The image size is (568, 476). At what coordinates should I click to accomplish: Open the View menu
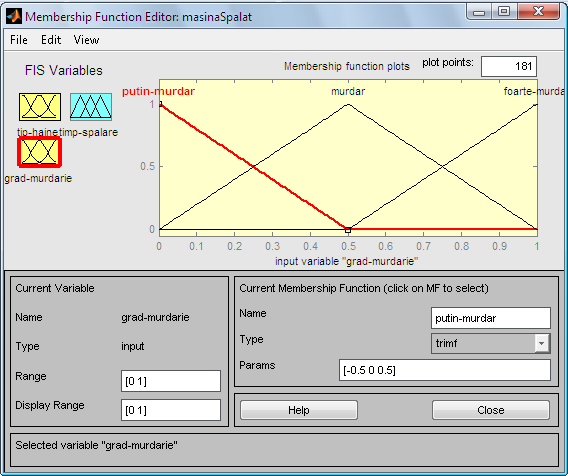pos(86,40)
